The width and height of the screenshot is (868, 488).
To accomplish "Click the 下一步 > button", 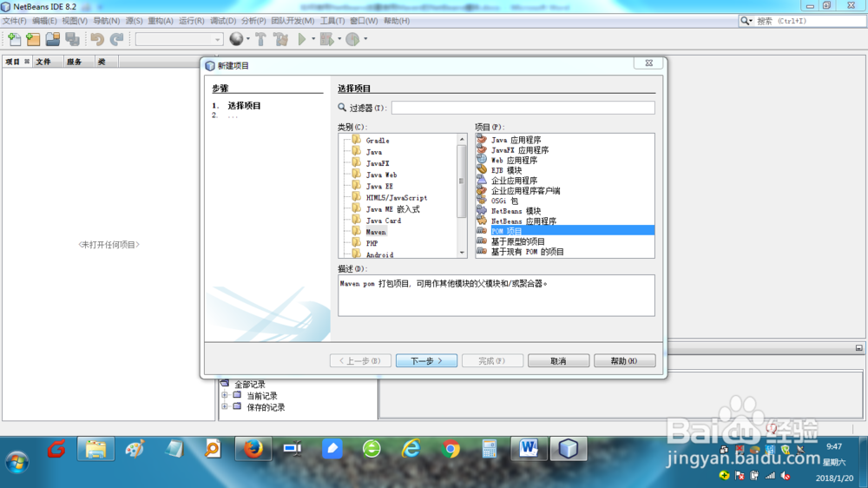I will pyautogui.click(x=426, y=360).
